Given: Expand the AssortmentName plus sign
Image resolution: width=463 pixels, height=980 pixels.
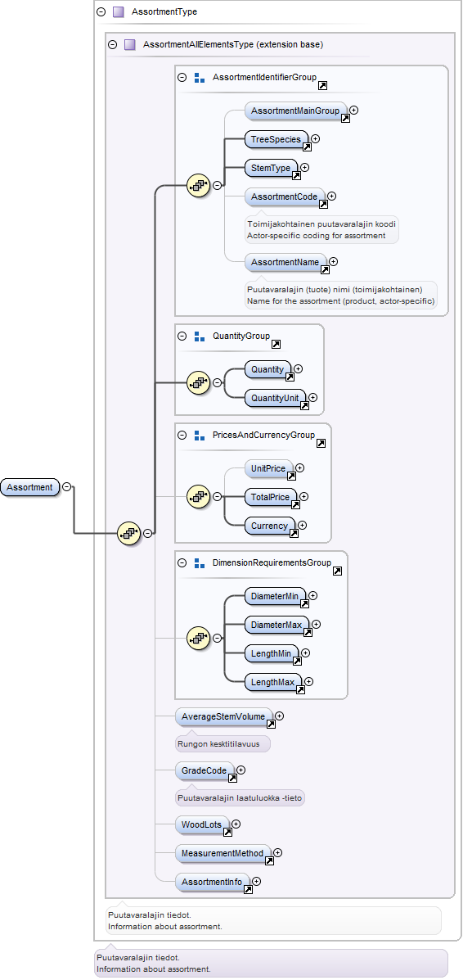Looking at the screenshot, I should point(334,262).
